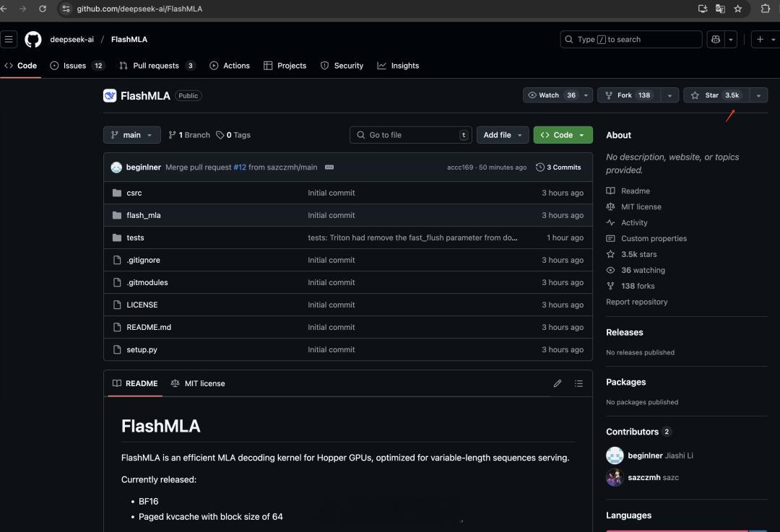Image resolution: width=780 pixels, height=532 pixels.
Task: View 3 Commits history
Action: coord(558,167)
